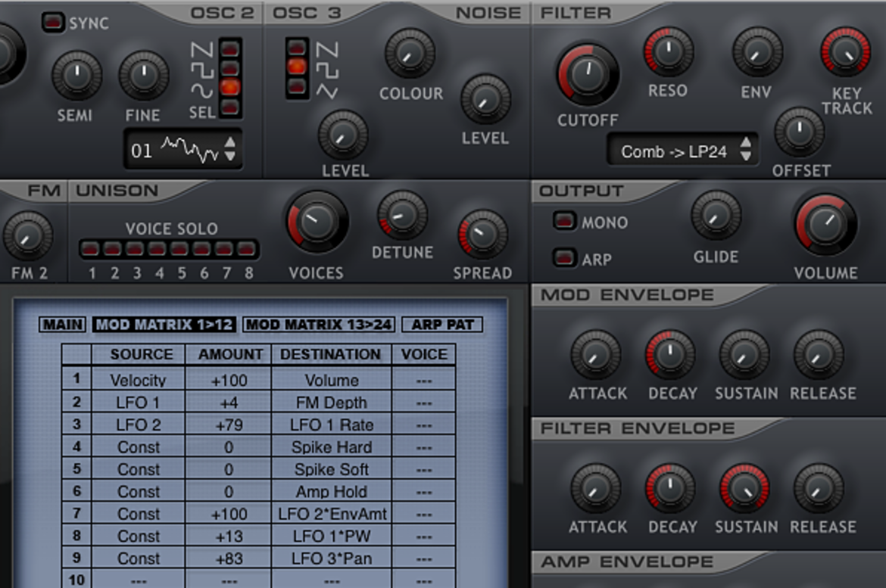Open the OSC 2 waveform 01 selector
Screen dimensions: 886x588
pos(183,149)
